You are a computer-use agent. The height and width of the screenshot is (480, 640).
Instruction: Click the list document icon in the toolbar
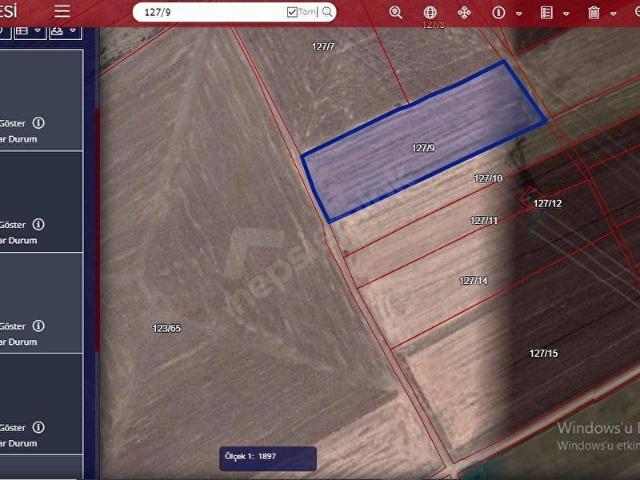pos(546,13)
